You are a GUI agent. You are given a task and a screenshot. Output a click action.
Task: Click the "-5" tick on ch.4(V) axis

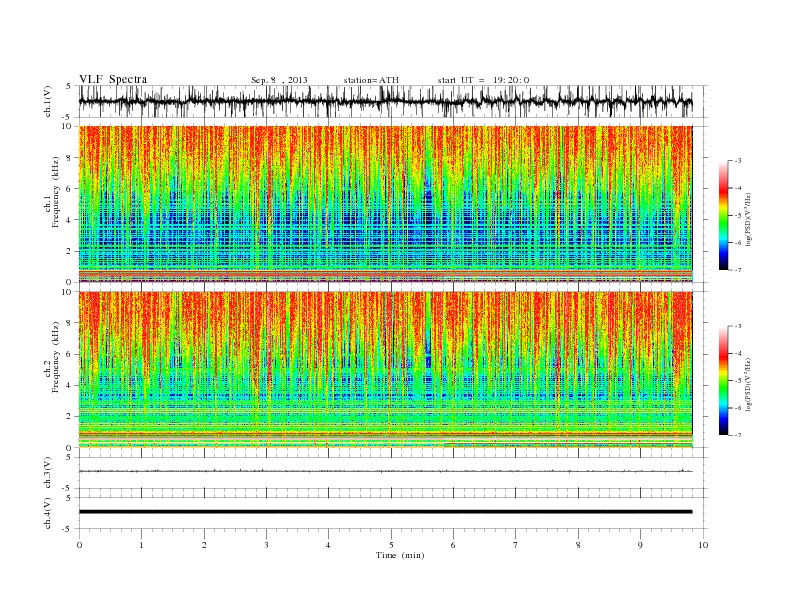pyautogui.click(x=68, y=529)
